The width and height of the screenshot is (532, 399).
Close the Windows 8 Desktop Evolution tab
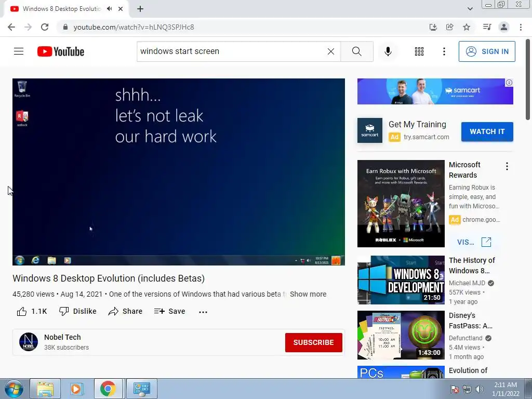pos(121,9)
